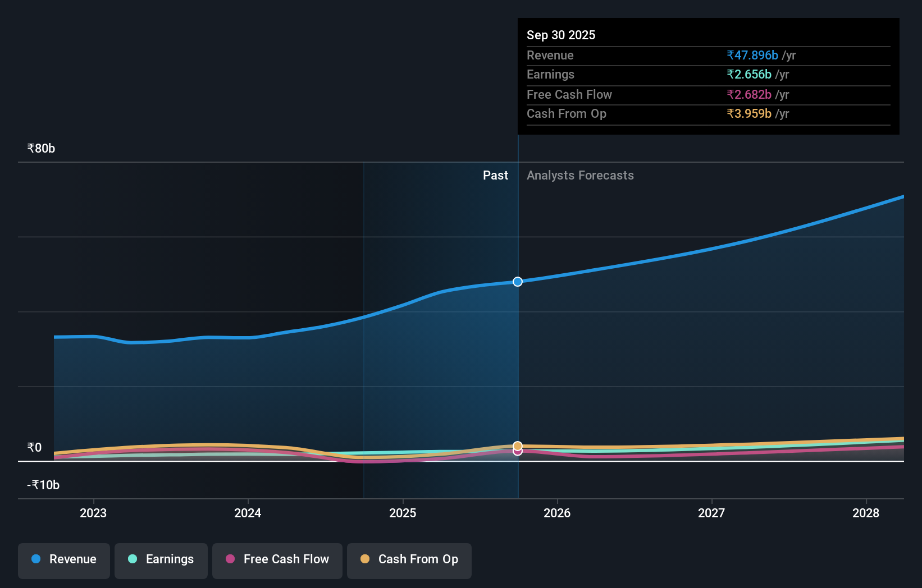Screen dimensions: 922x588
Task: Click the teal Earnings legend dot icon
Action: (x=131, y=559)
